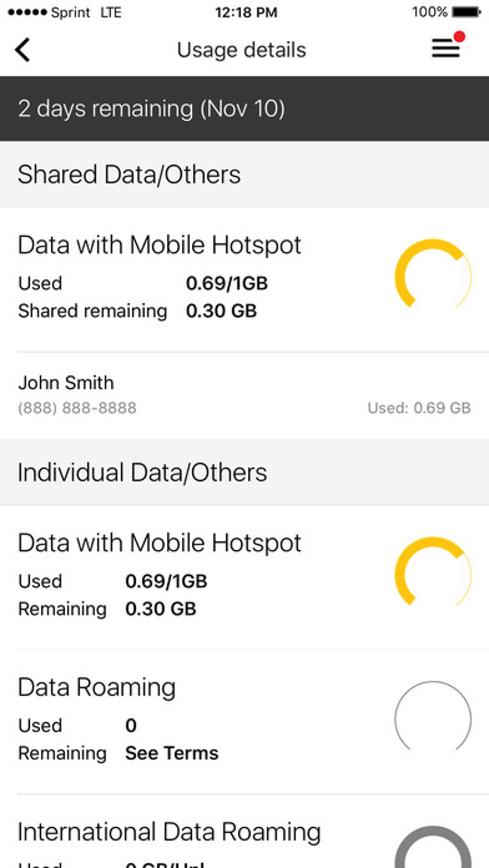Tap the signal strength dots

(27, 12)
